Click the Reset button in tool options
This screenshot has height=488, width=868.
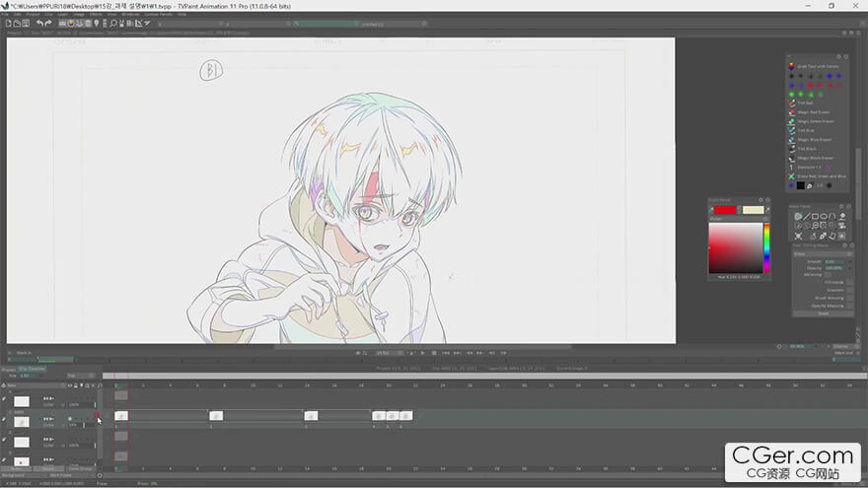pos(824,314)
